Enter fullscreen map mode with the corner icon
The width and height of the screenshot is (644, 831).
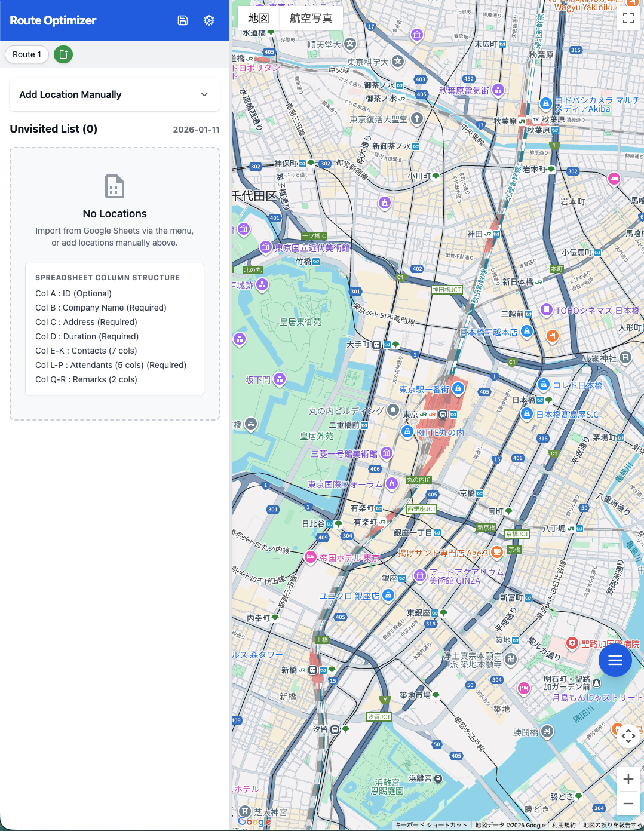point(628,18)
